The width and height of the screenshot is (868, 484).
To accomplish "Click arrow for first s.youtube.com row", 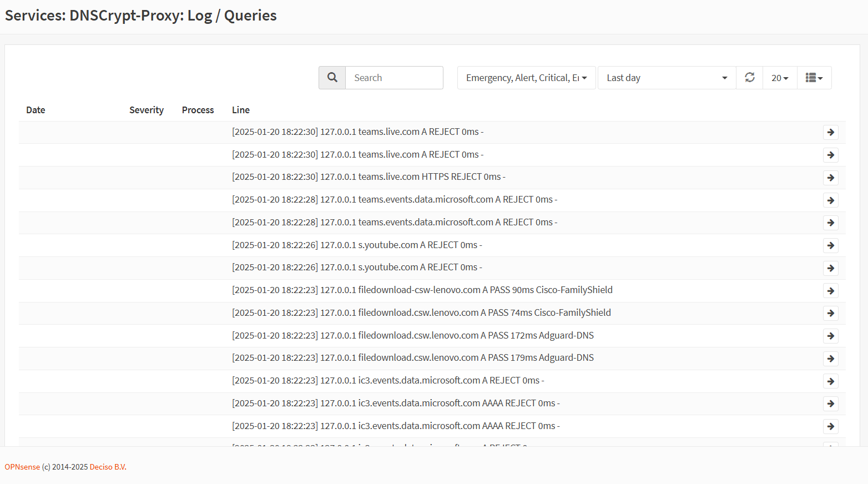I will pos(830,245).
